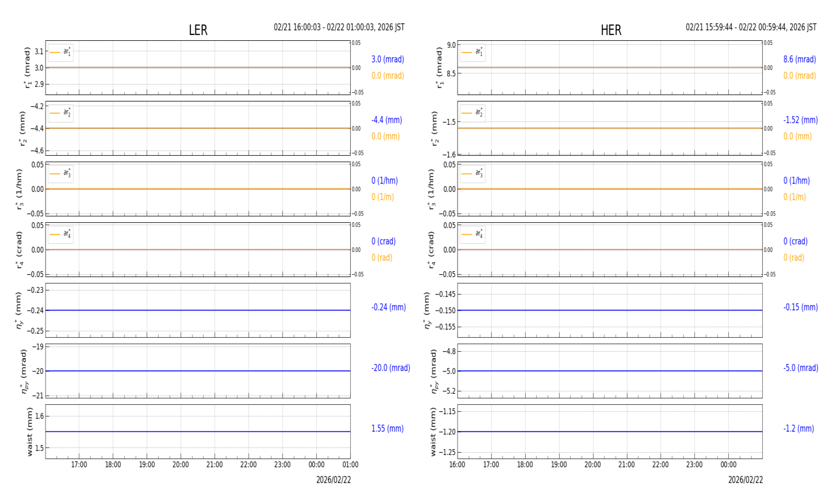Select the HER time range starting 02/21 15:59:44
Image resolution: width=824 pixels, height=504 pixels.
751,27
